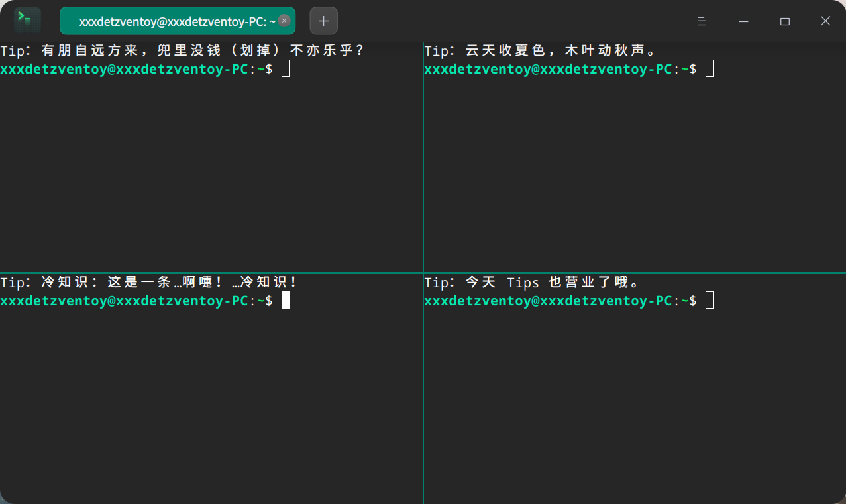The height and width of the screenshot is (504, 846).
Task: Click the Windows Terminal app icon
Action: 26,21
